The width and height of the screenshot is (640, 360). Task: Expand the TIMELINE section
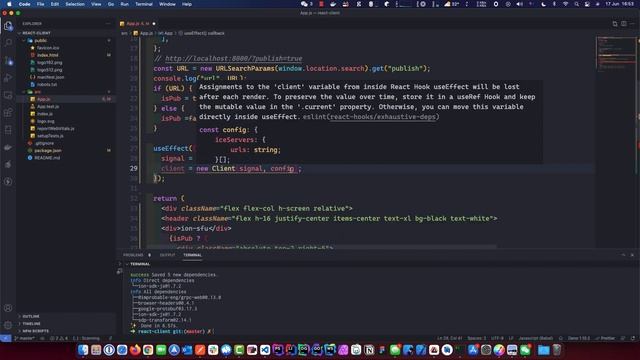pos(31,324)
